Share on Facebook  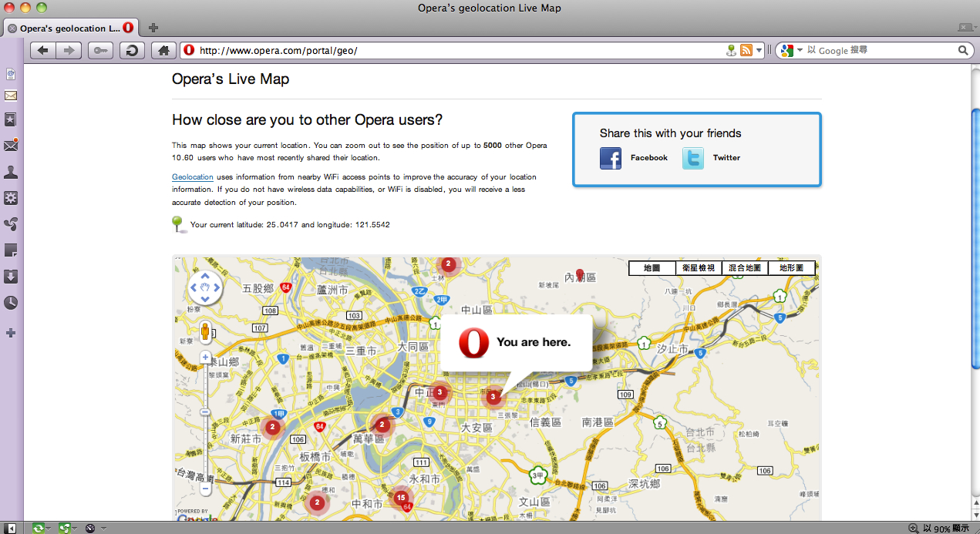[648, 157]
